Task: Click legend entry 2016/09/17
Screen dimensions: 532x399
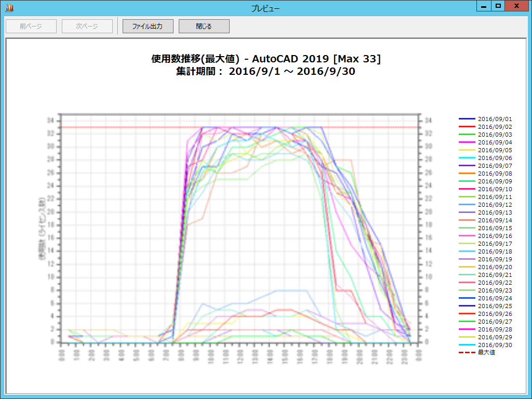Action: point(486,244)
